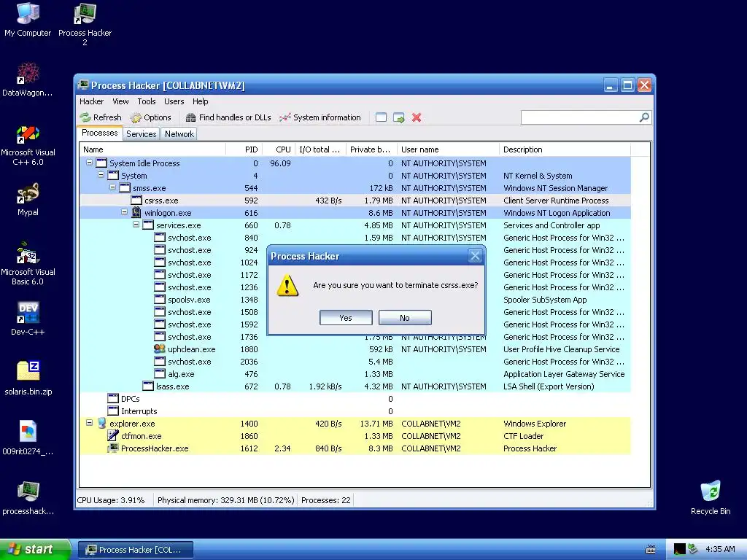
Task: Click Process Hacker taskbar button
Action: [136, 550]
